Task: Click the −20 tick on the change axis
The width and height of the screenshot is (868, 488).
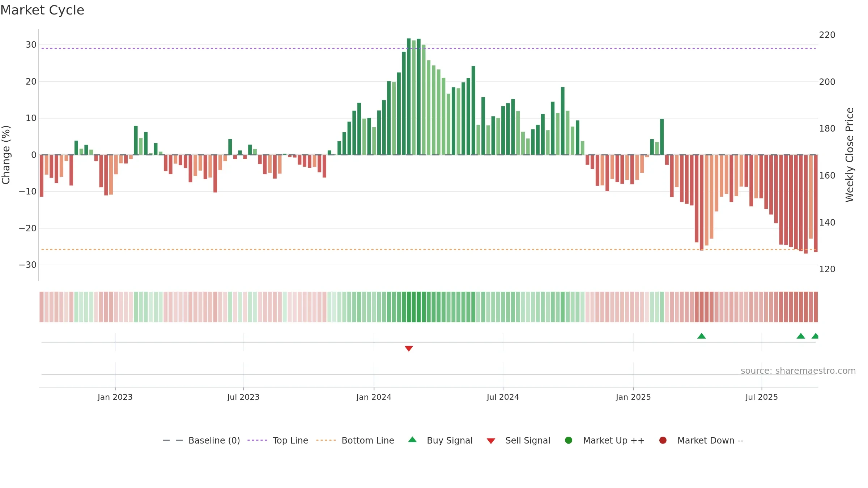Action: pyautogui.click(x=28, y=228)
